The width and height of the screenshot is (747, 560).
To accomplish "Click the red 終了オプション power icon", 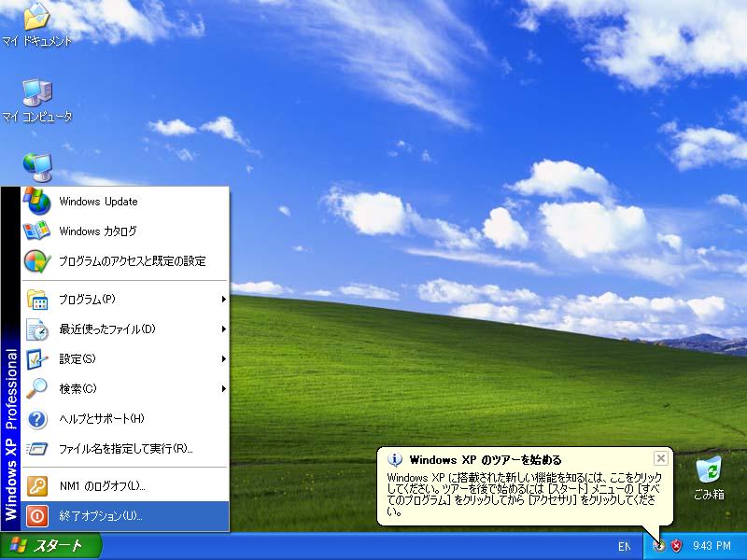I will 36,516.
